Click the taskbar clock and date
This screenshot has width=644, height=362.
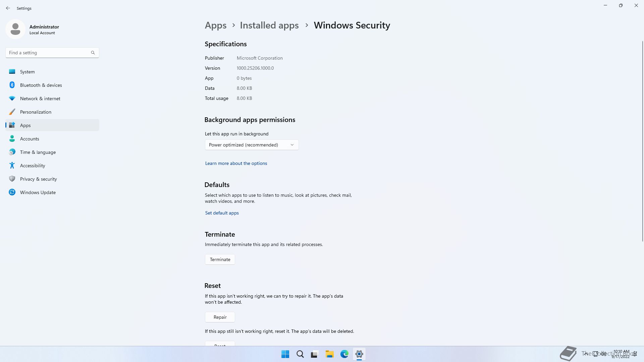point(621,354)
